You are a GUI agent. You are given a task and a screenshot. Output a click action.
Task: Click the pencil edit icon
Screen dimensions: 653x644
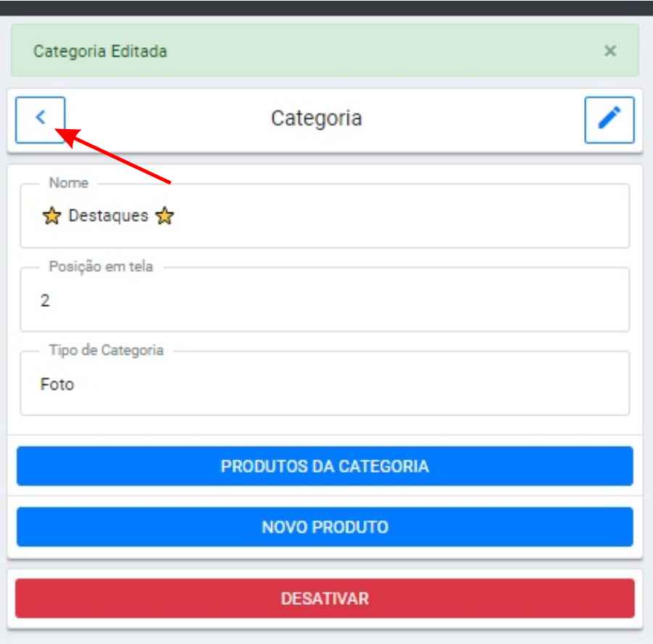609,120
